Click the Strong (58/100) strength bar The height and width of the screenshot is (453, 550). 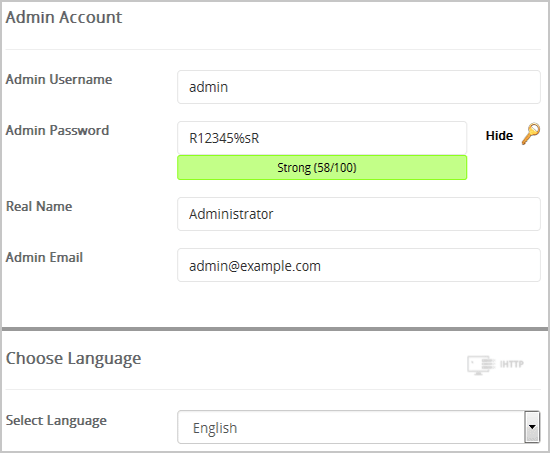pos(322,168)
